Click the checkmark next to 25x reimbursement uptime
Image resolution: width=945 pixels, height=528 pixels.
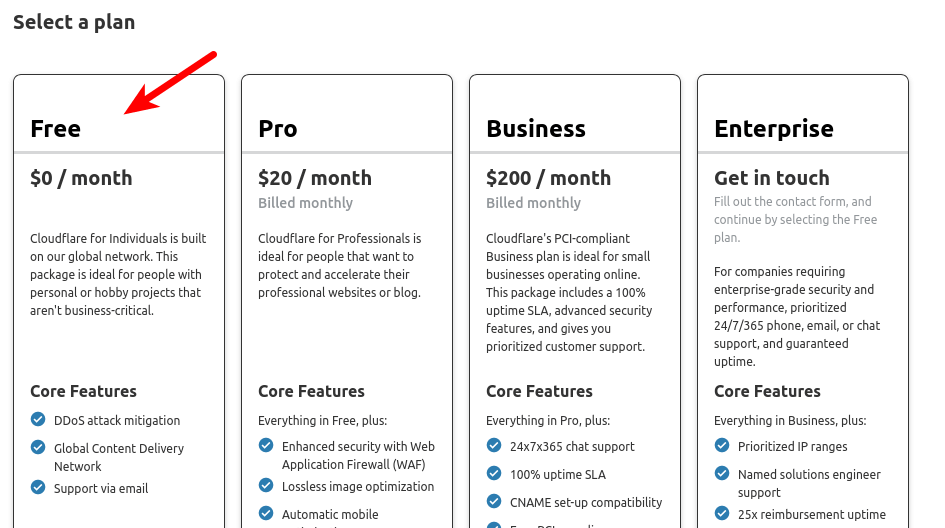pos(722,514)
